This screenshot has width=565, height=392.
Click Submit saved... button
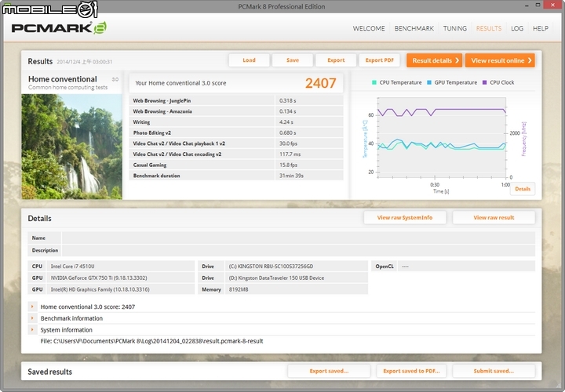[x=494, y=371]
